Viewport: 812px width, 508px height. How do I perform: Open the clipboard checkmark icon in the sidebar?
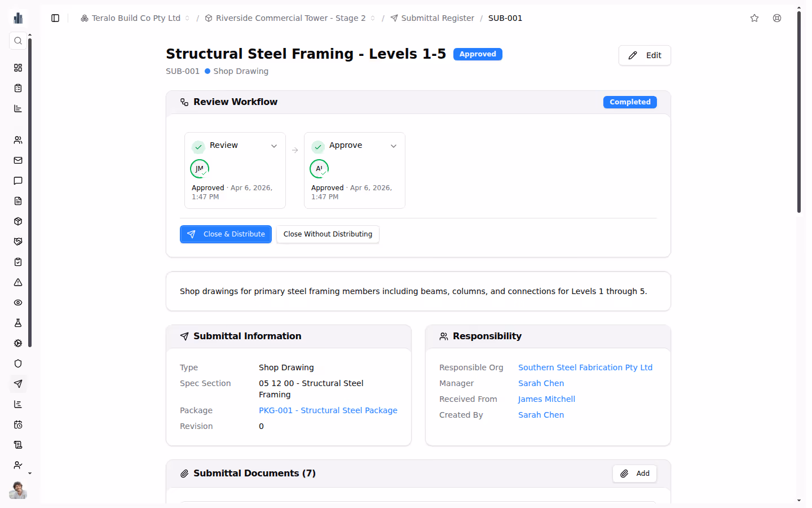point(18,262)
